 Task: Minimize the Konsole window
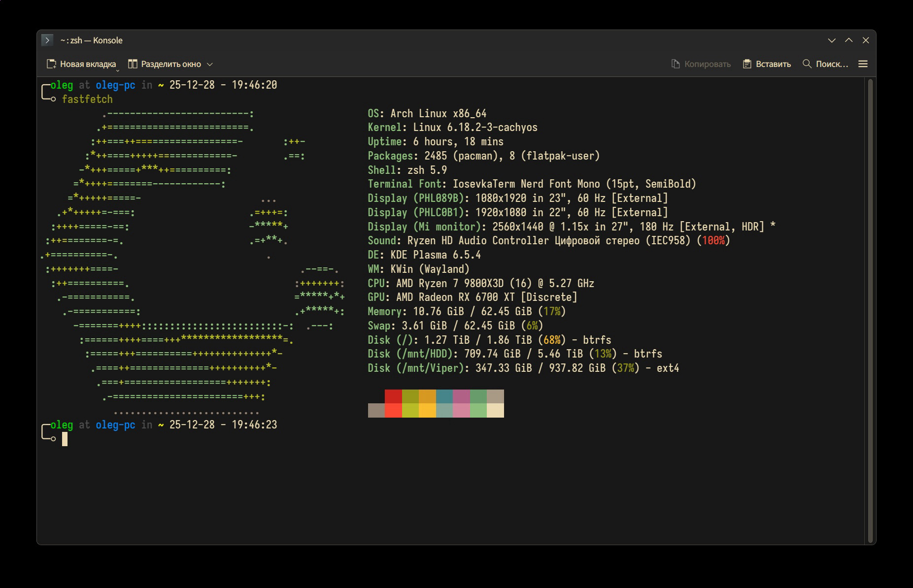[x=832, y=40]
